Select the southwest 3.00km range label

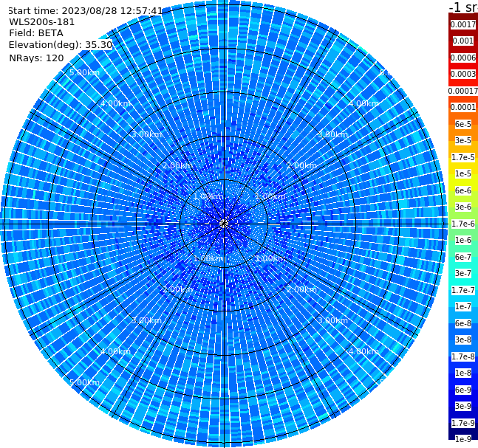(146, 320)
